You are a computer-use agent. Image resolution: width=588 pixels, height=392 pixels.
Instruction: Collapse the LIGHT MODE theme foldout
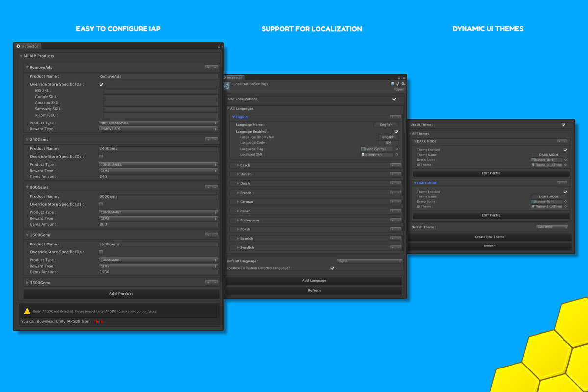click(x=415, y=183)
